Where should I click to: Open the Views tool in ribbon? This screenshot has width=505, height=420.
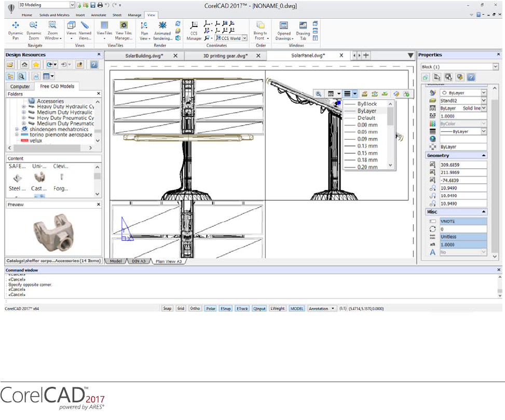[x=71, y=31]
